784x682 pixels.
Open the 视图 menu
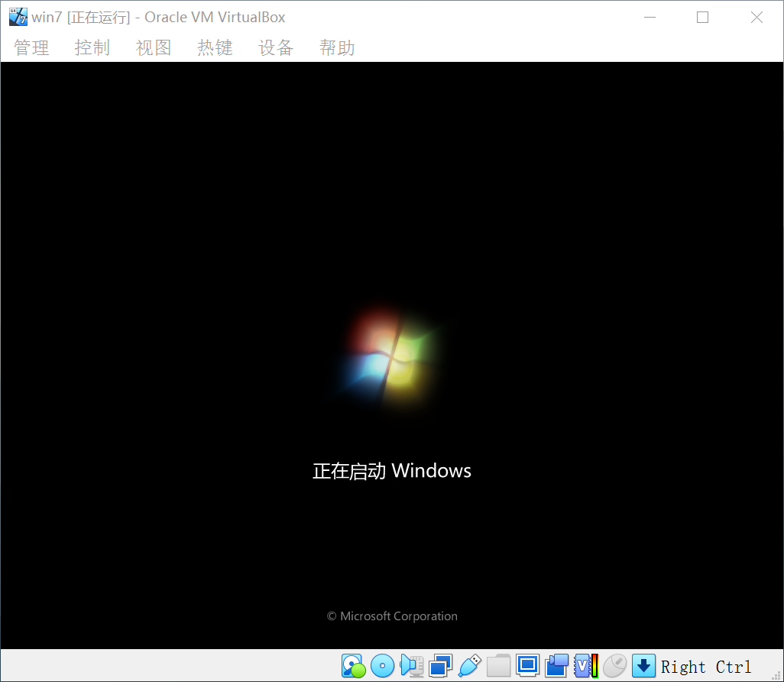coord(154,47)
